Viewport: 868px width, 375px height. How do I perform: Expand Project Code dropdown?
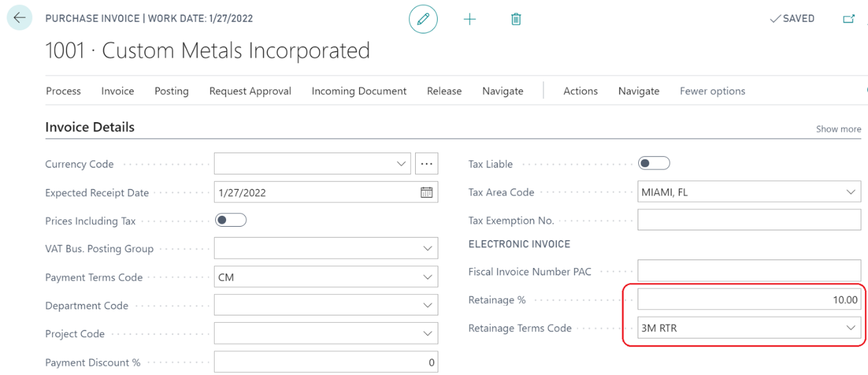pos(428,334)
